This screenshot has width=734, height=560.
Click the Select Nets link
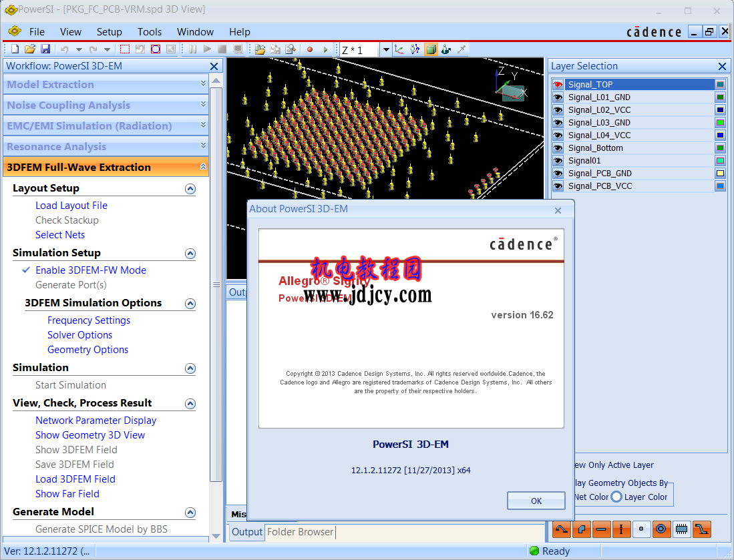tap(60, 235)
